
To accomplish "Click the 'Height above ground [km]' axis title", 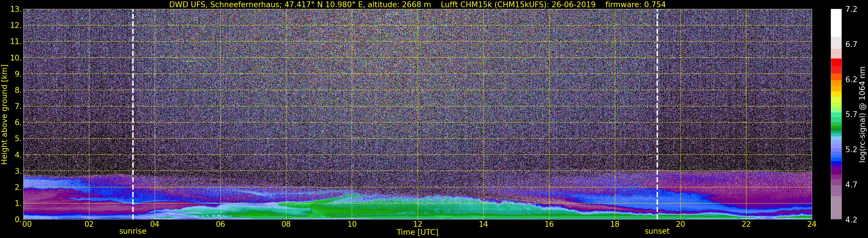I will pos(4,114).
